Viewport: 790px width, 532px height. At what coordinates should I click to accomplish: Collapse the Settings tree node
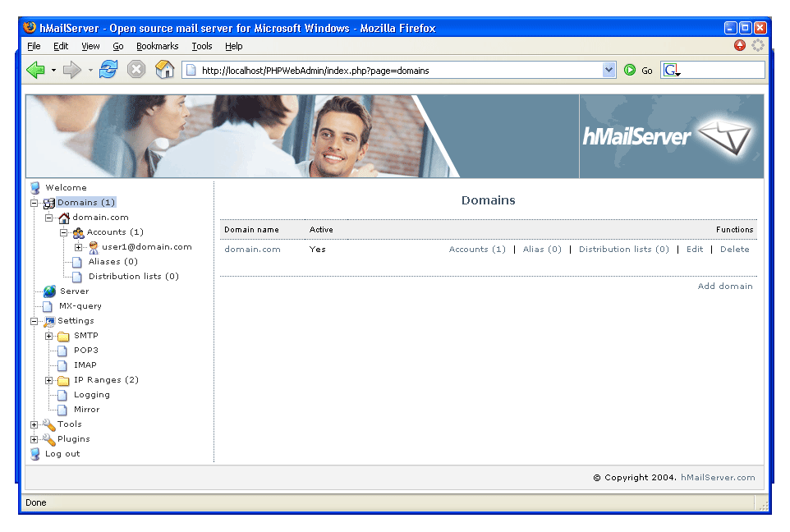(34, 321)
